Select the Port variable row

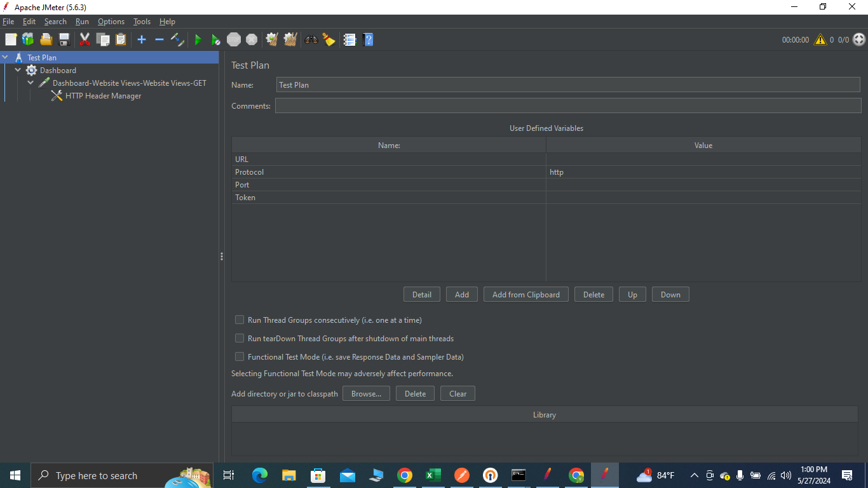(546, 184)
